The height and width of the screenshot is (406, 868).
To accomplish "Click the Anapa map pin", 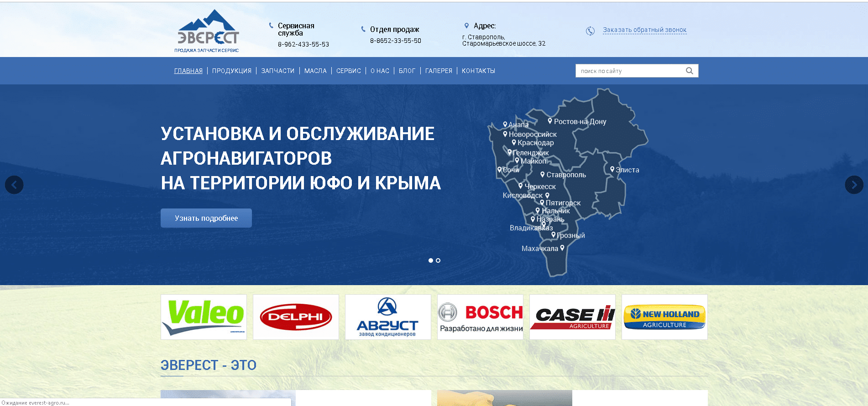I will (x=505, y=124).
